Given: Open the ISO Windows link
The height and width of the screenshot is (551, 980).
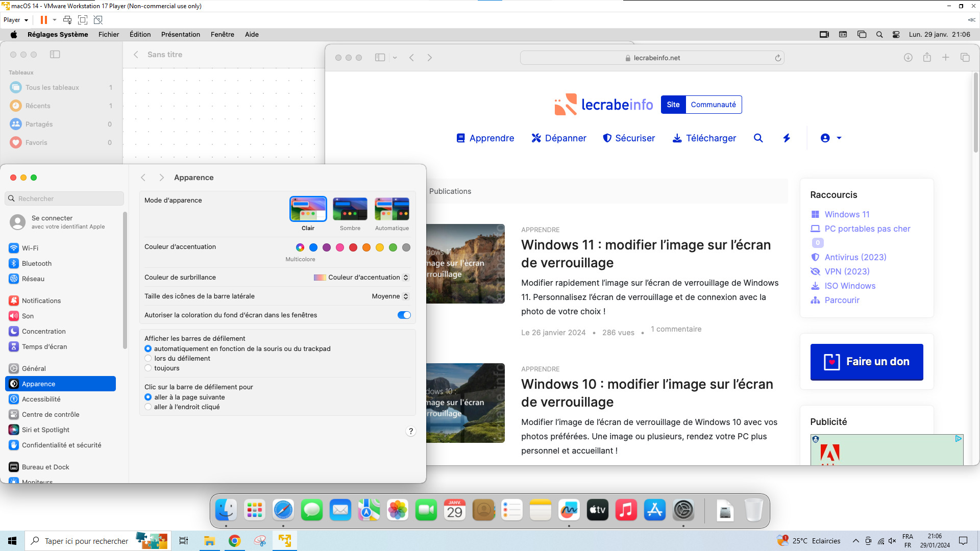Looking at the screenshot, I should click(x=850, y=286).
